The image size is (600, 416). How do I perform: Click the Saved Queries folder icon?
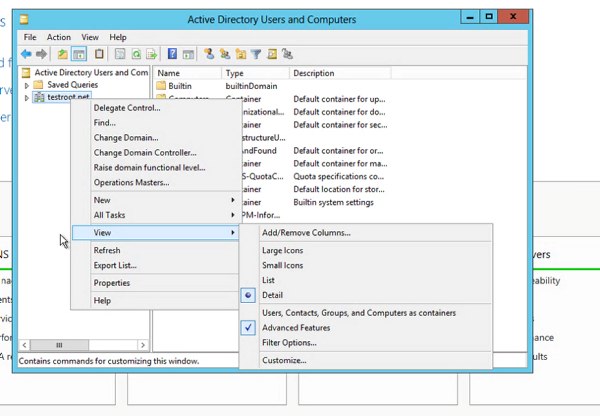coord(38,85)
